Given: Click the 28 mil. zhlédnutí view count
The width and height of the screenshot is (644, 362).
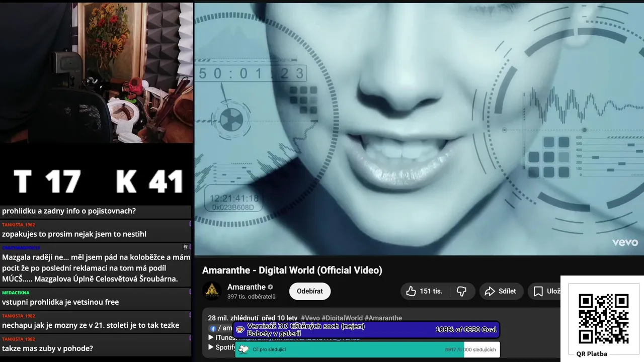Looking at the screenshot, I should coord(233,318).
